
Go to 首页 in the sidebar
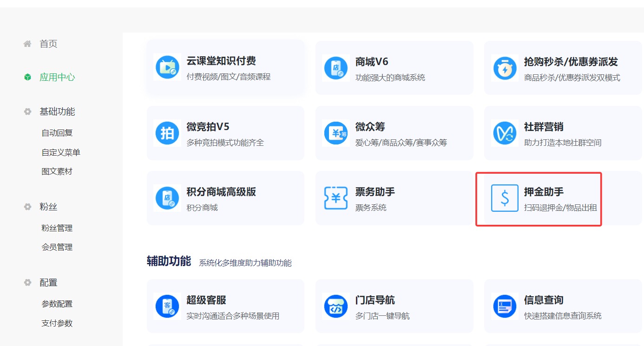click(48, 44)
